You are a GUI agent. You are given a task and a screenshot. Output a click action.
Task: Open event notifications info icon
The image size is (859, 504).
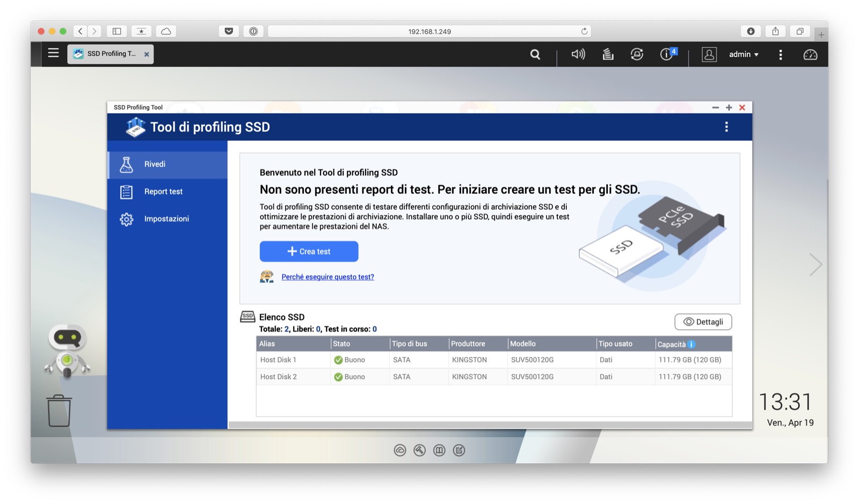click(667, 54)
